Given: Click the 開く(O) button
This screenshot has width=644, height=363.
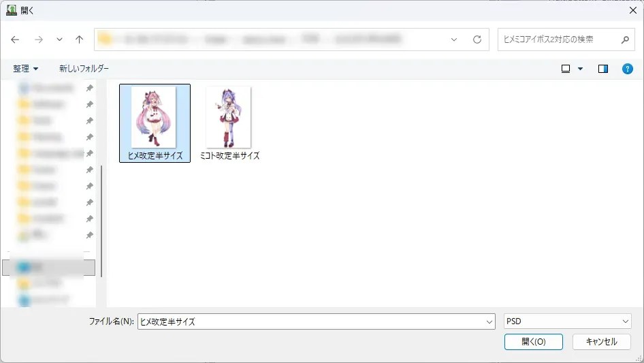Looking at the screenshot, I should pyautogui.click(x=534, y=342).
